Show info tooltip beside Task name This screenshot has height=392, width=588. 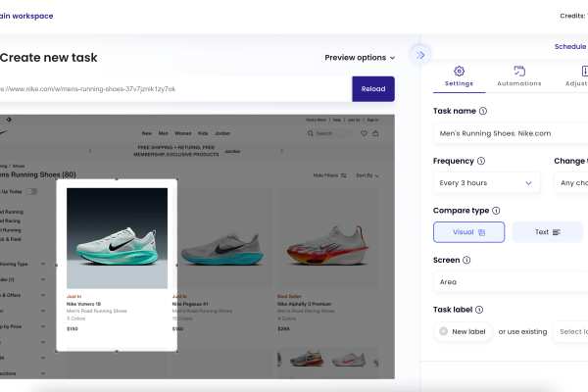(483, 111)
